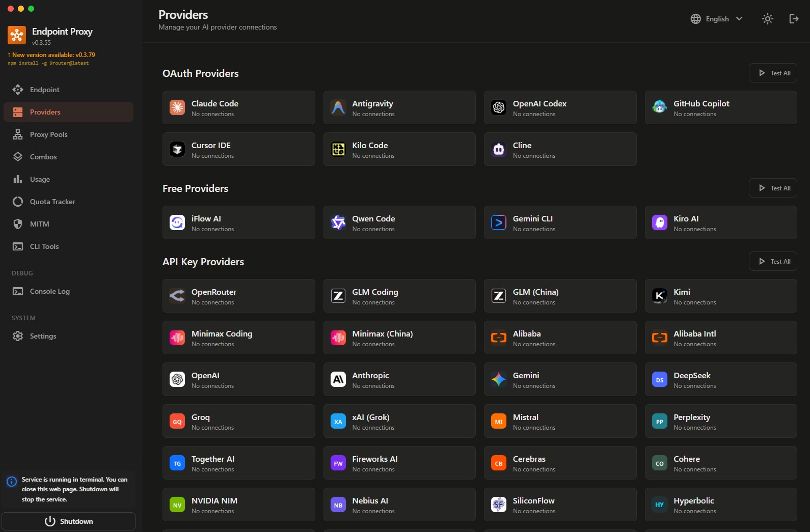The width and height of the screenshot is (810, 532).
Task: Go to Proxy Pools in sidebar
Action: pos(48,134)
